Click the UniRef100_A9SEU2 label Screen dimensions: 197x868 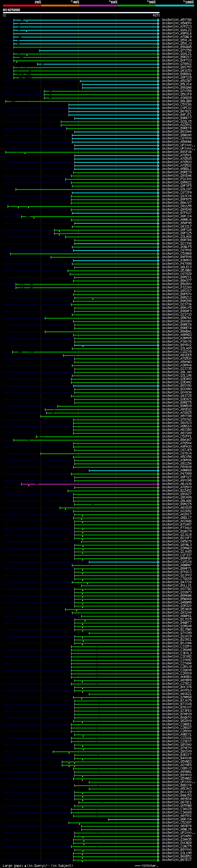tap(176, 410)
